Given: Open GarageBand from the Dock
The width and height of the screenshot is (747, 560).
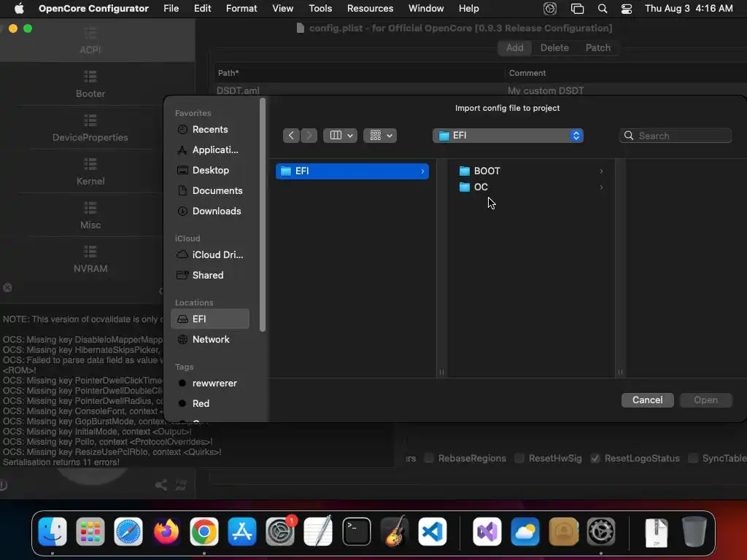Looking at the screenshot, I should (395, 532).
